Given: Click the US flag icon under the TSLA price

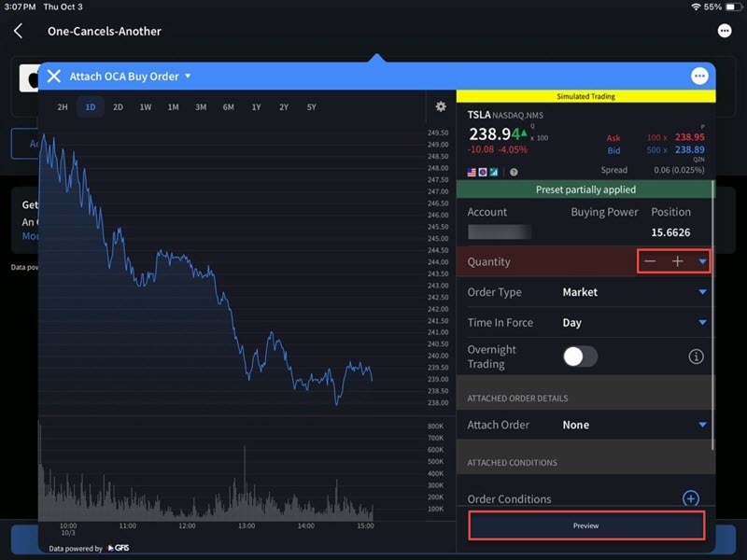Looking at the screenshot, I should point(471,172).
